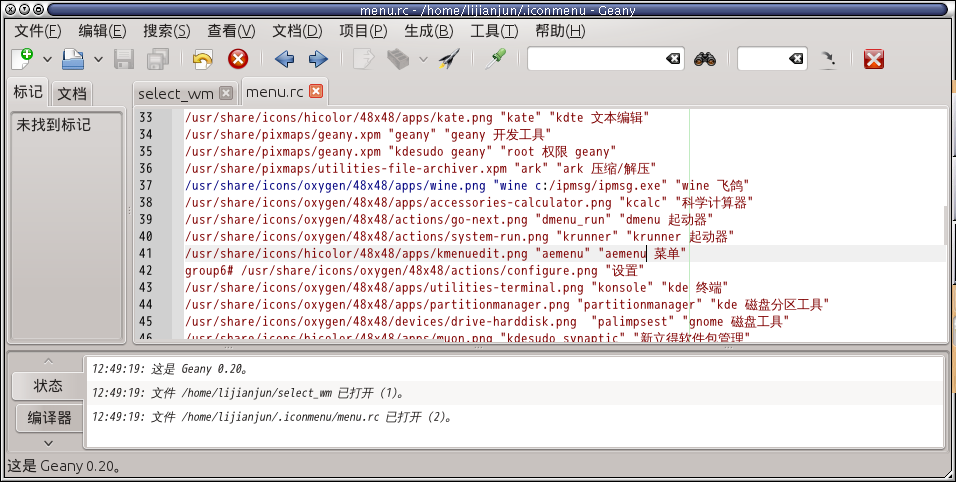
Task: Select the 状态 message panel tab
Action: (48, 386)
